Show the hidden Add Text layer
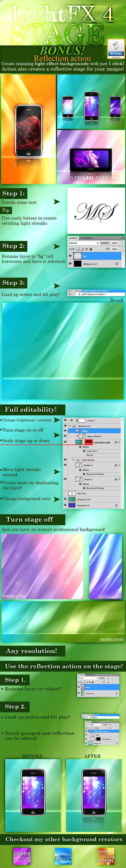Screen dimensions: 126x868 (65, 494)
